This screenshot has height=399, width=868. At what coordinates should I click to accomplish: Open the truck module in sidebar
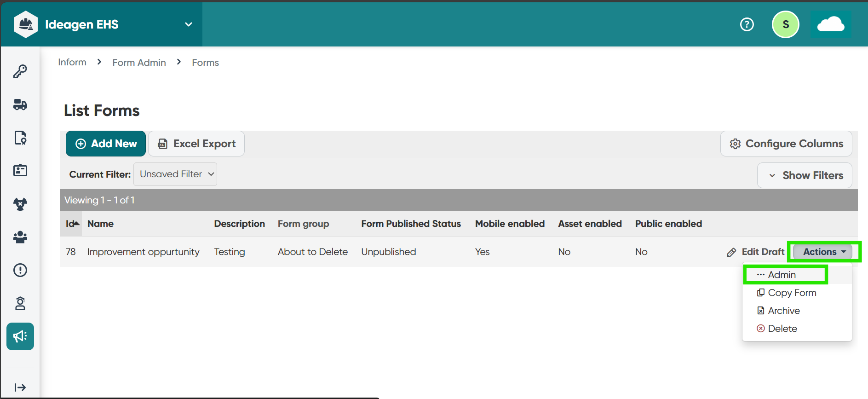pos(20,104)
